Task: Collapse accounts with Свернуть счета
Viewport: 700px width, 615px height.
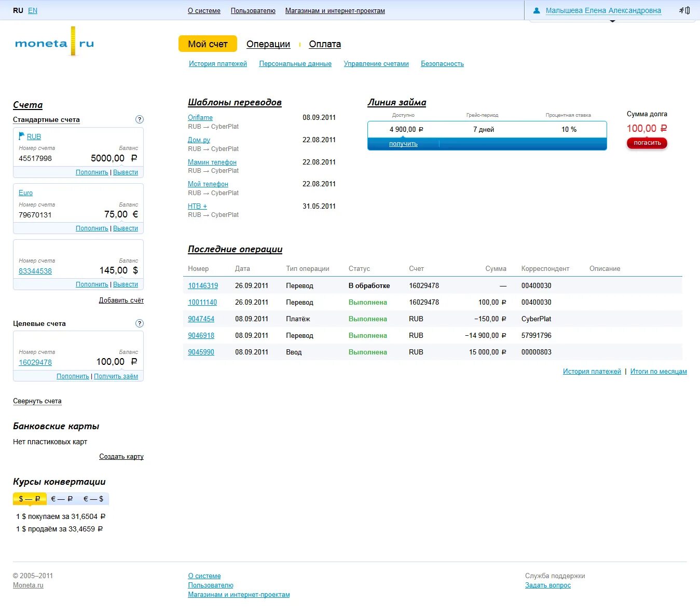Action: 37,401
